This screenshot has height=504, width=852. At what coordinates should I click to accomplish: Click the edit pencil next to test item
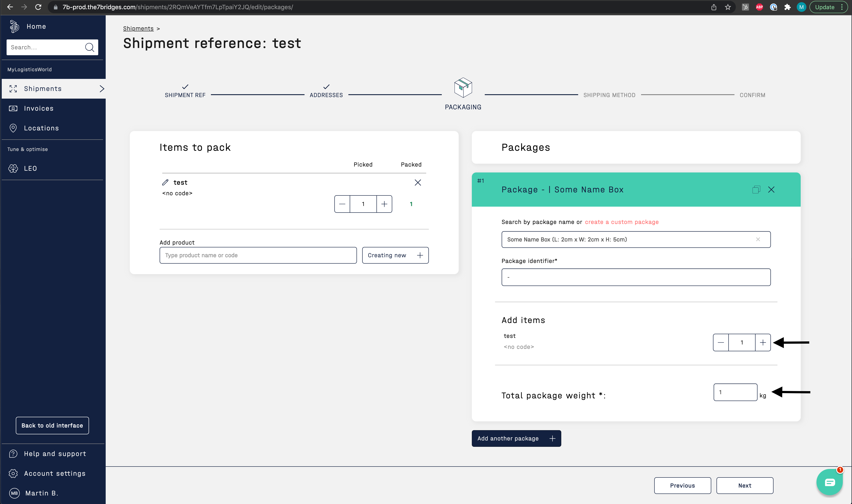[165, 182]
